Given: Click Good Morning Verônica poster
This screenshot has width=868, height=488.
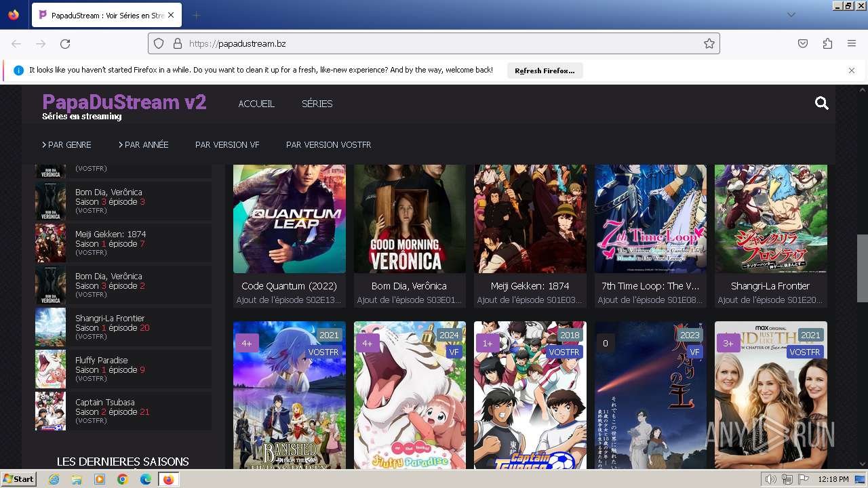Looking at the screenshot, I should click(x=410, y=218).
